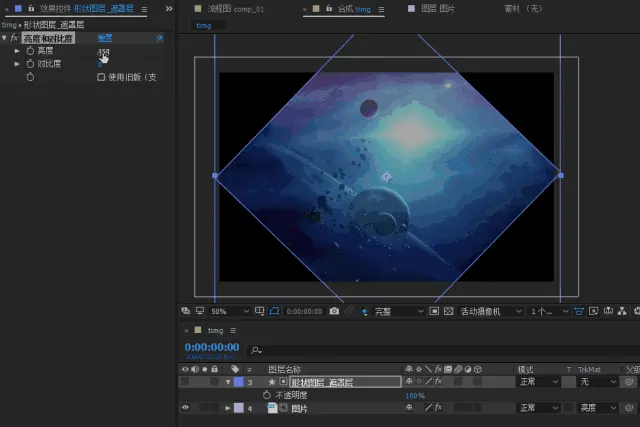The width and height of the screenshot is (640, 427).
Task: Show the 形状图层_遮罩层 layer visibility box
Action: pos(185,382)
